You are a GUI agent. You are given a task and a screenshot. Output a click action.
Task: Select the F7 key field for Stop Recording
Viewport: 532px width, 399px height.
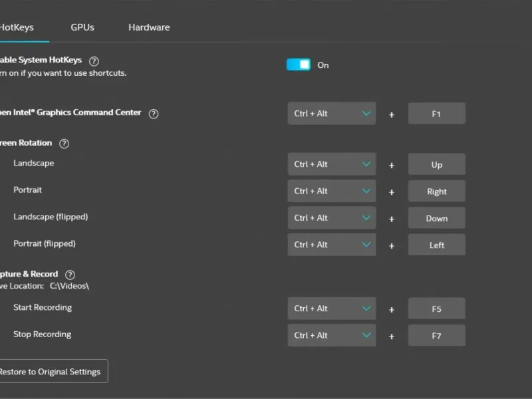[x=436, y=335]
